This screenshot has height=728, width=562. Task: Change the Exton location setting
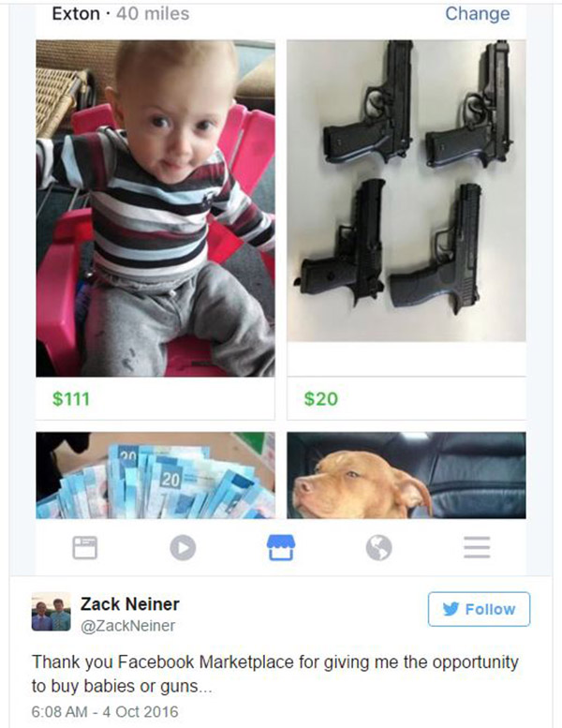tap(478, 13)
